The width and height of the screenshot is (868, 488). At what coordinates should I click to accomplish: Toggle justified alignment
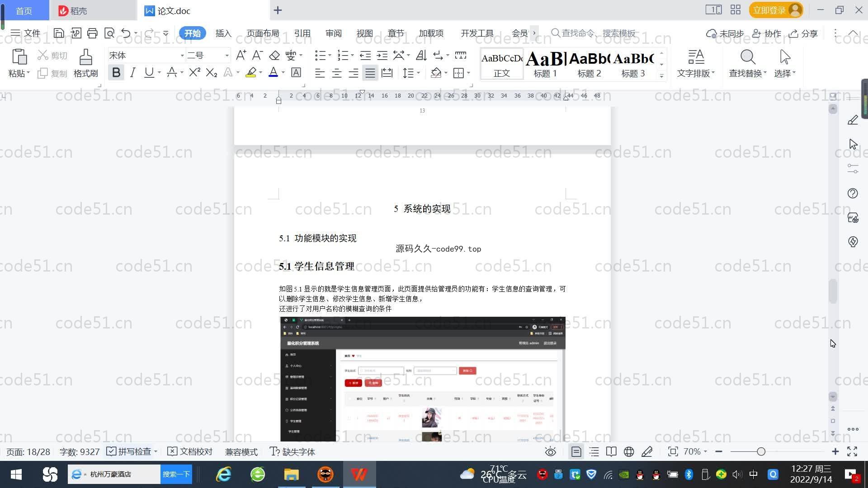[370, 73]
